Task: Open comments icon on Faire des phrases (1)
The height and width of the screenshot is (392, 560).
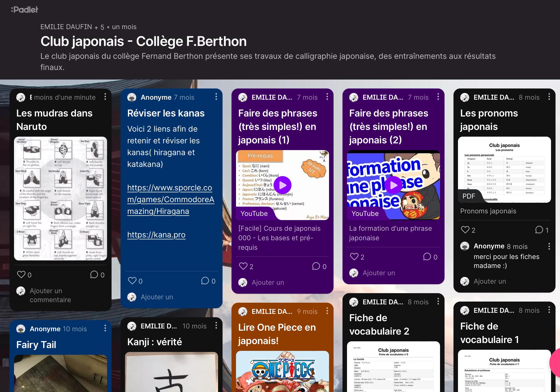Action: (x=316, y=266)
